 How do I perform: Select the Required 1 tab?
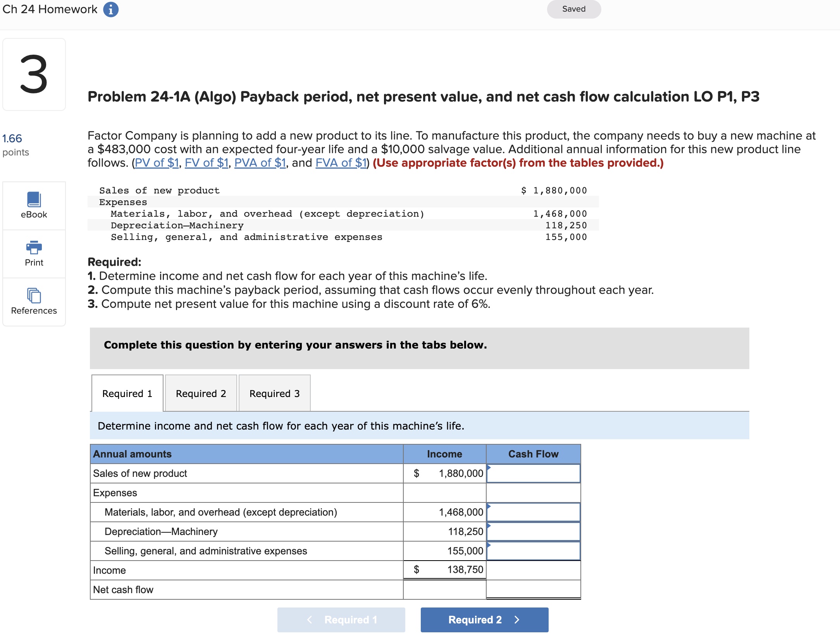tap(127, 393)
